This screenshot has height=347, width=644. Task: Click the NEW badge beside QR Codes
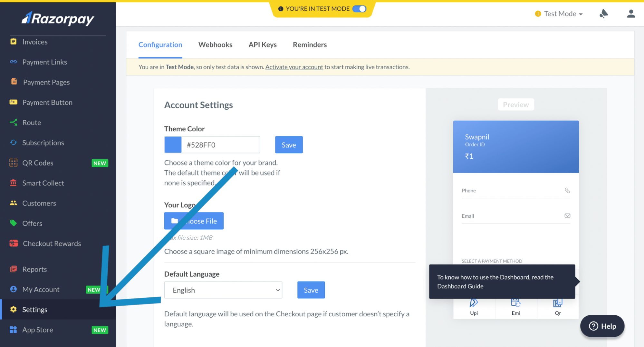click(x=100, y=163)
